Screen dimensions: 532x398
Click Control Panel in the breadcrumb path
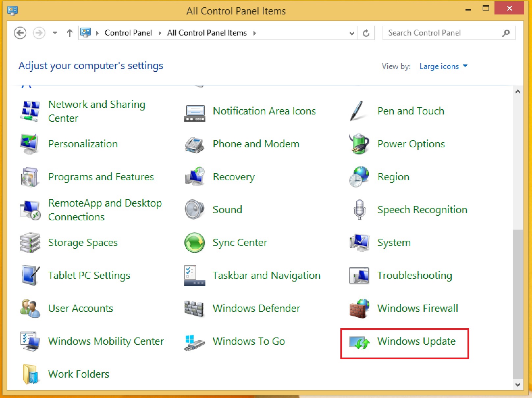pos(128,33)
